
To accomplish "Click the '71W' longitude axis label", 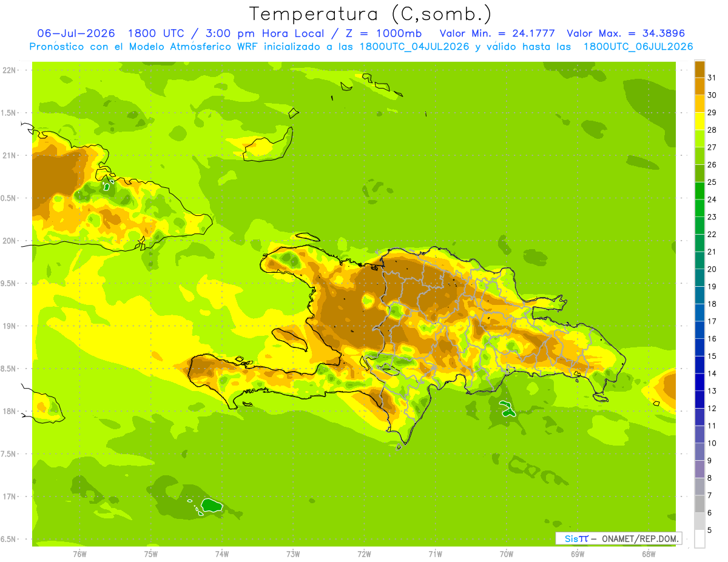I will pos(435,554).
